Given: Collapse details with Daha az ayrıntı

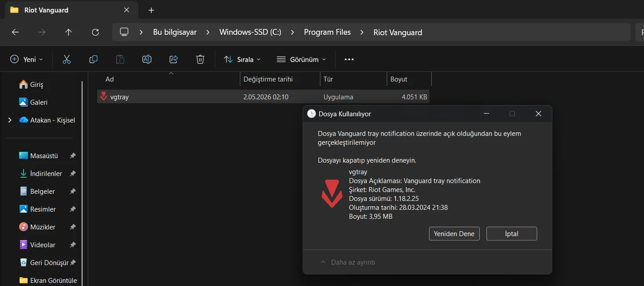Looking at the screenshot, I should pyautogui.click(x=348, y=262).
